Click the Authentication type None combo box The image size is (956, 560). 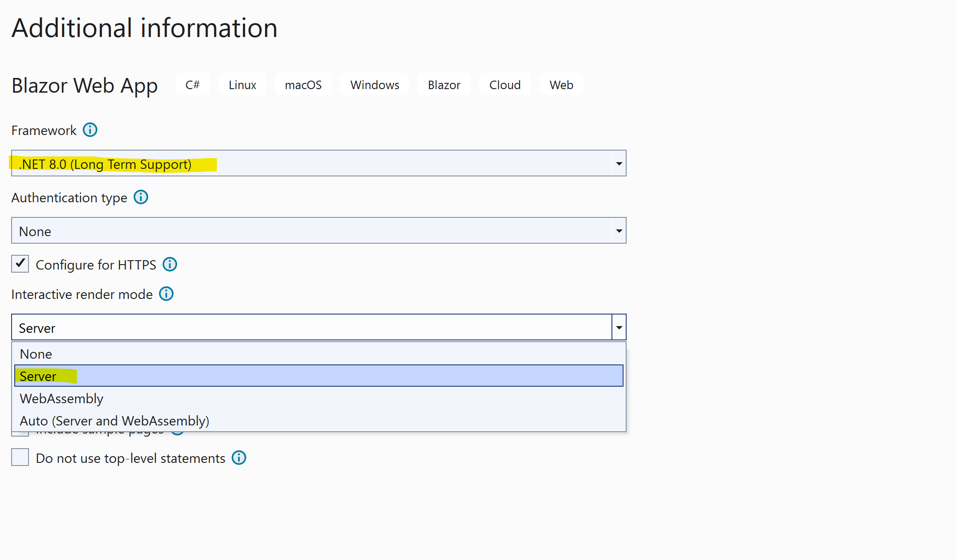(319, 231)
